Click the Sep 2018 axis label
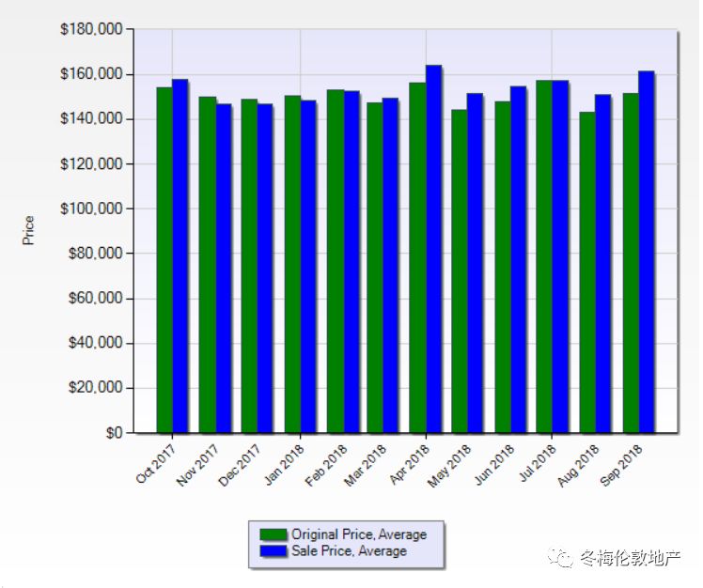 point(621,465)
